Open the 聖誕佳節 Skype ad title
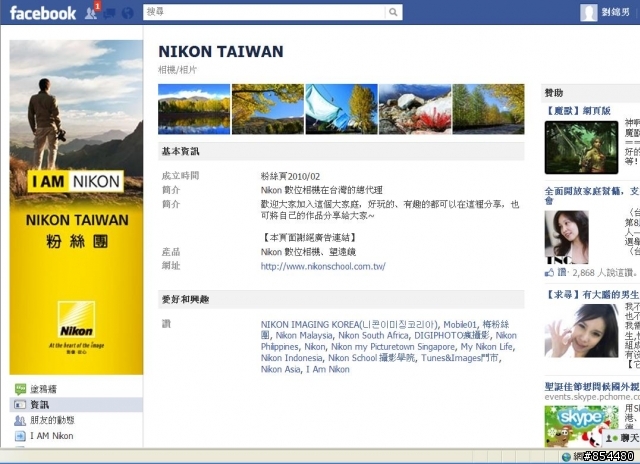The width and height of the screenshot is (640, 464). (592, 386)
